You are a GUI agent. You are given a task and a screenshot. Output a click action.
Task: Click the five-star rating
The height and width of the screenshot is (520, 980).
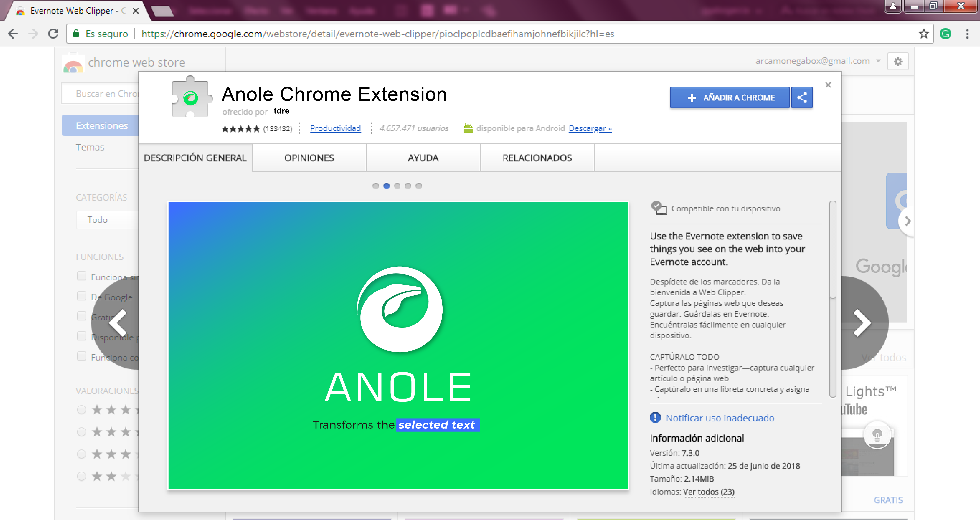click(240, 129)
